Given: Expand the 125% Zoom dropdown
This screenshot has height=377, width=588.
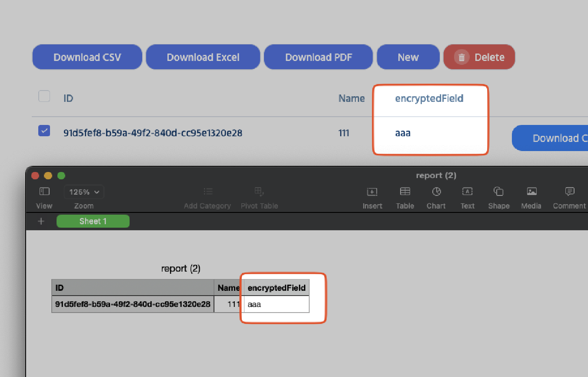Looking at the screenshot, I should 84,192.
